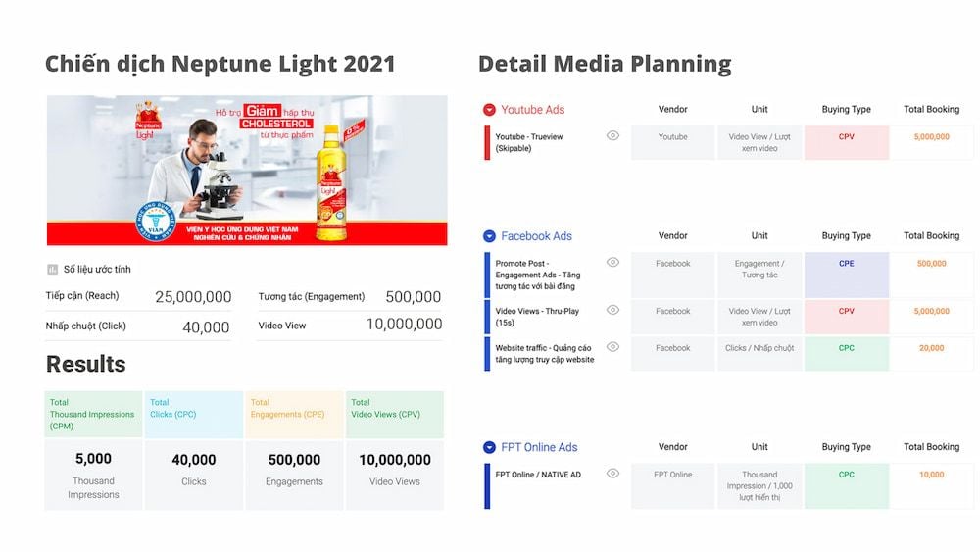Click the Chiến dịch Neptune Light 2021 title

click(x=220, y=64)
